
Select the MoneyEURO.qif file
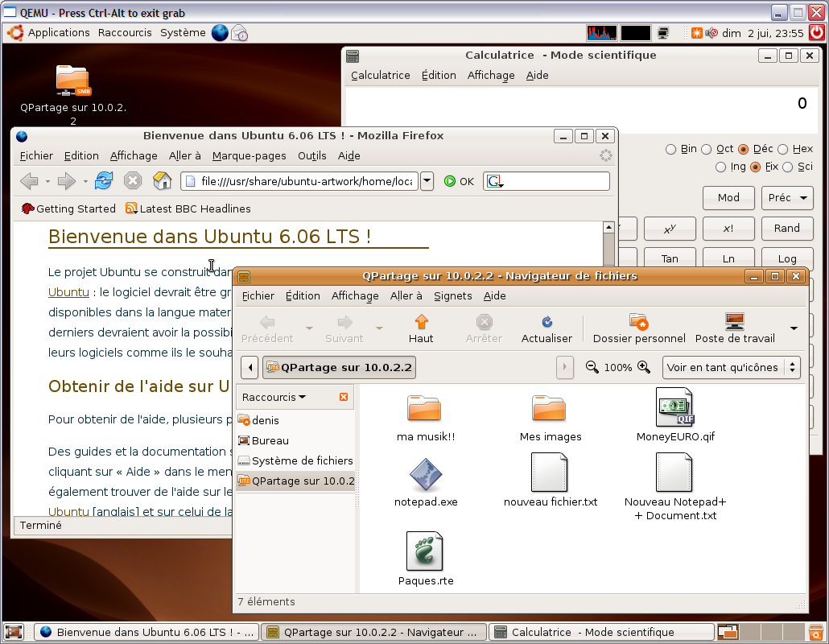click(x=674, y=407)
